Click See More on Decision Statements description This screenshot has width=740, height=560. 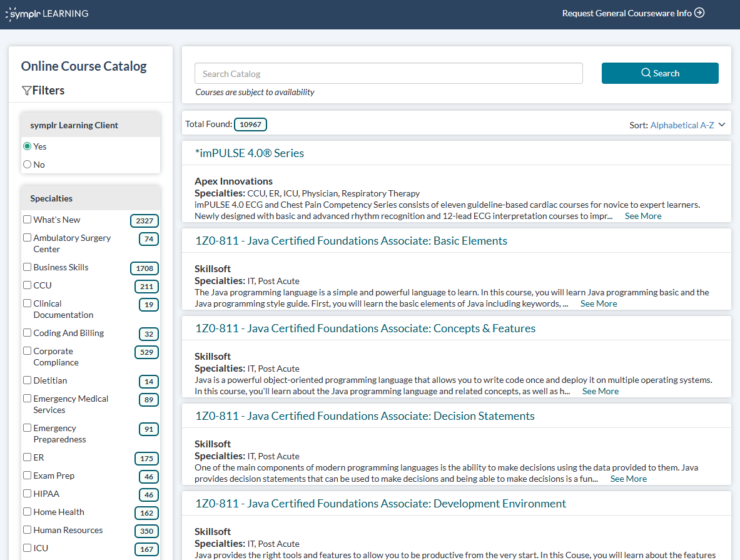[628, 479]
